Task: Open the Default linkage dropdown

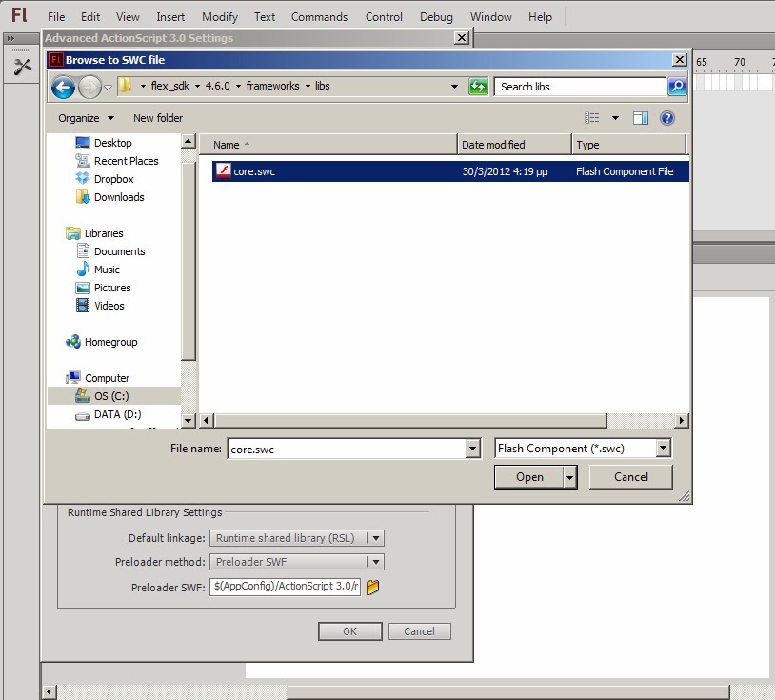Action: click(376, 538)
